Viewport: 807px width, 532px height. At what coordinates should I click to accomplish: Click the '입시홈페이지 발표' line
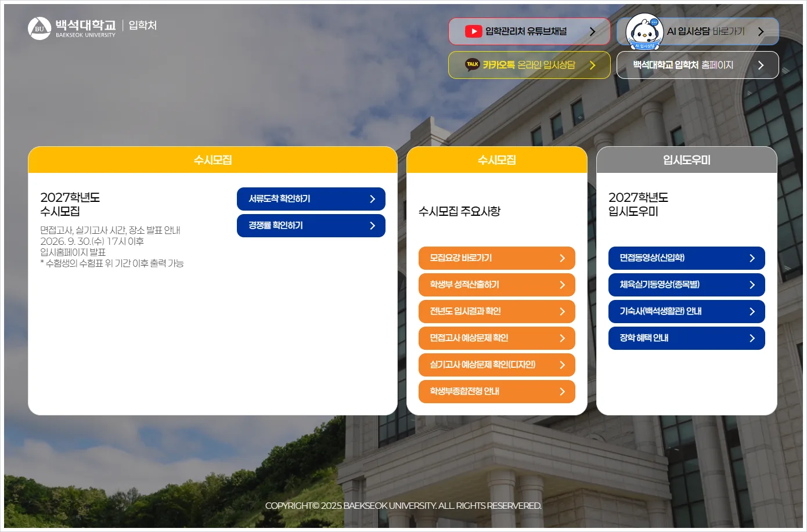73,252
